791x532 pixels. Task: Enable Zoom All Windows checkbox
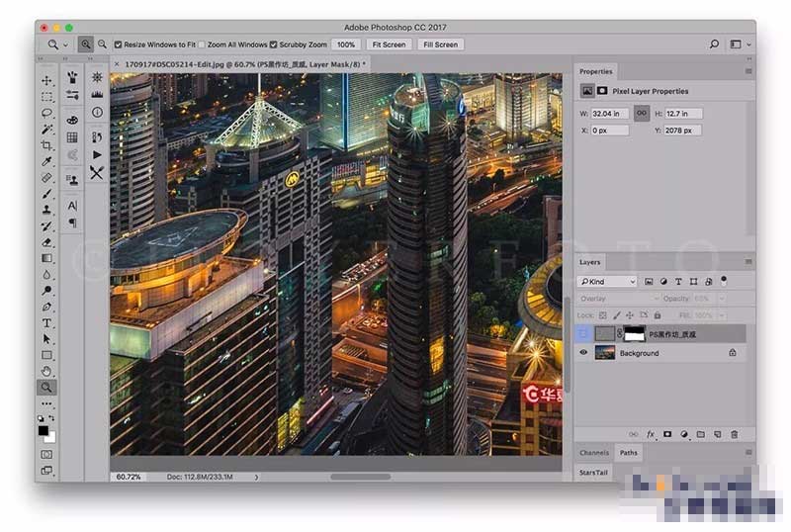(203, 44)
